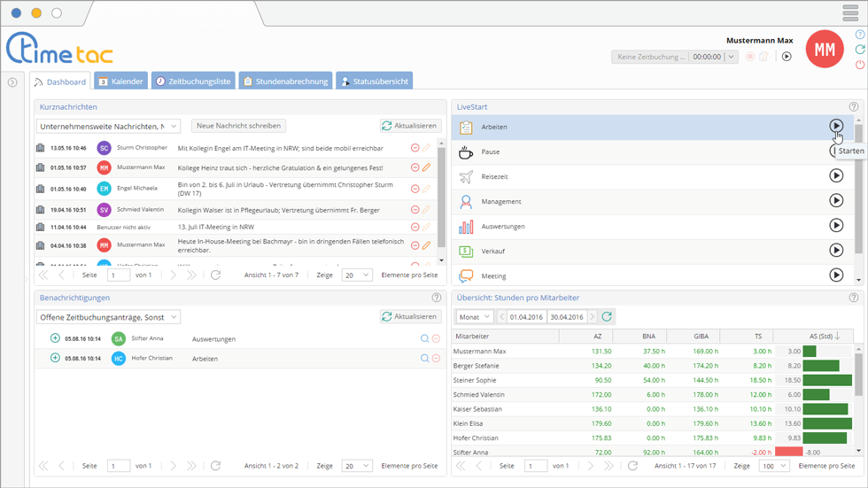Click Neue Nachricht schreiben button
This screenshot has width=868, height=488.
tap(239, 126)
